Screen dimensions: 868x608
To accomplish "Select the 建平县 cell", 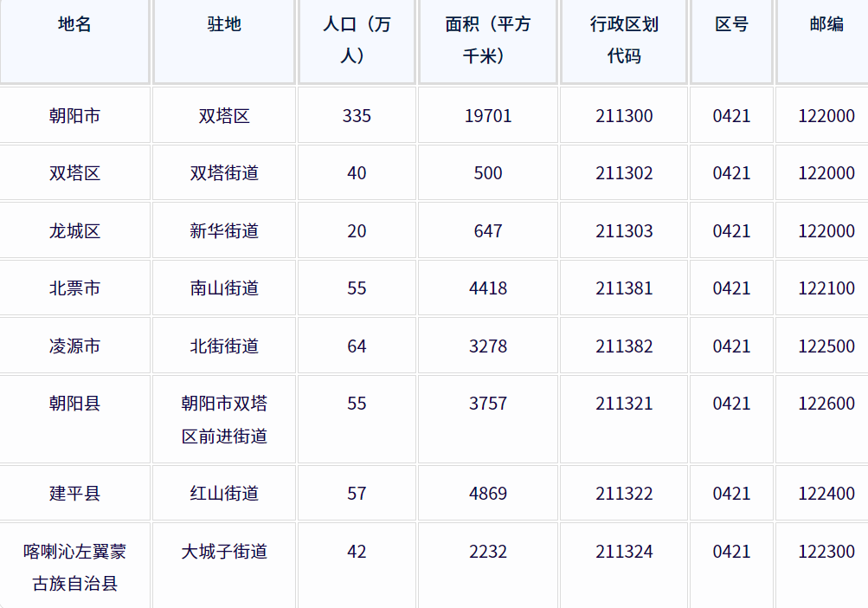I will 74,494.
